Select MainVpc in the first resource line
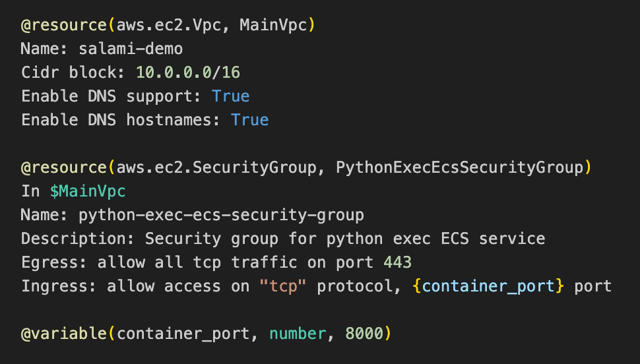The width and height of the screenshot is (640, 364). (273, 25)
